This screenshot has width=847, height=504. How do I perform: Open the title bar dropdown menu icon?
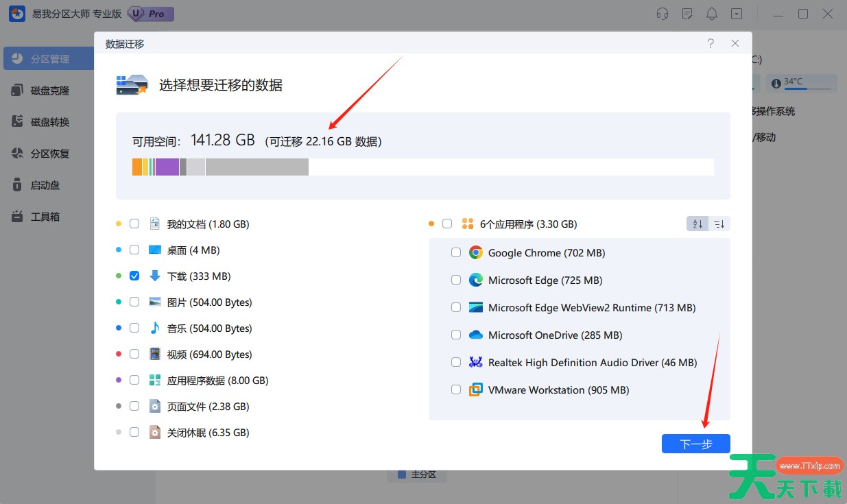[x=737, y=14]
